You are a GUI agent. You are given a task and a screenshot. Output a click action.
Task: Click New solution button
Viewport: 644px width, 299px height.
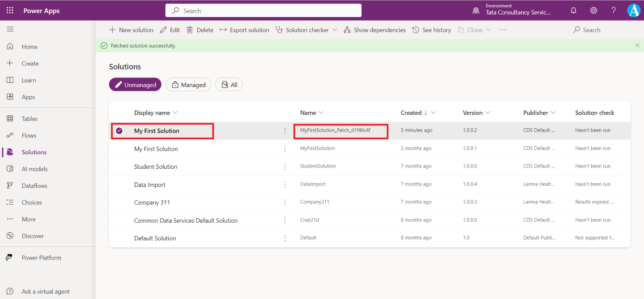click(131, 30)
